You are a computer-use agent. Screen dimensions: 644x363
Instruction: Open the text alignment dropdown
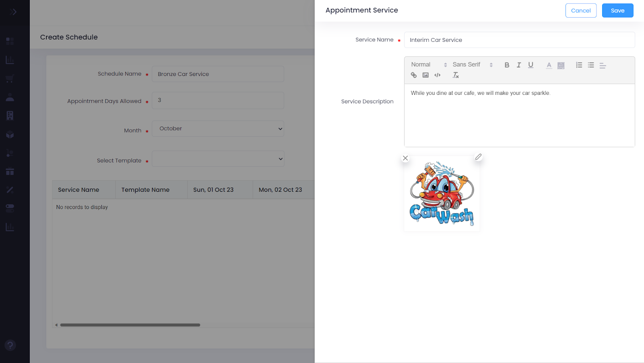pos(603,65)
